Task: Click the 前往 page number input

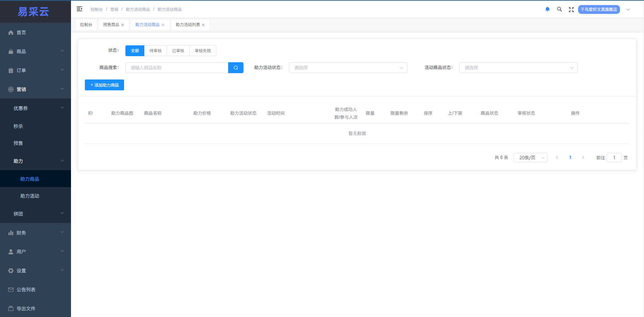Action: pos(614,157)
